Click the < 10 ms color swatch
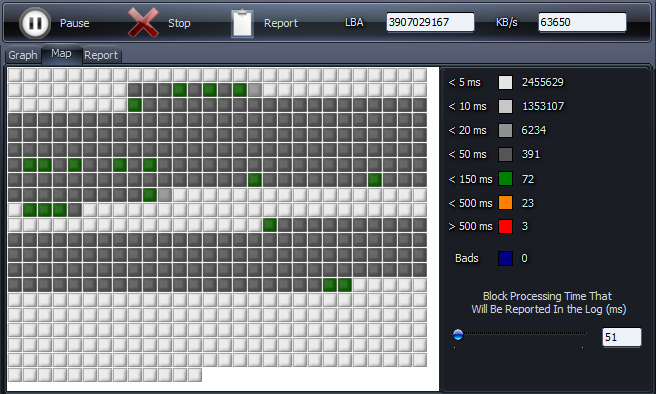Image resolution: width=656 pixels, height=394 pixels. 505,106
